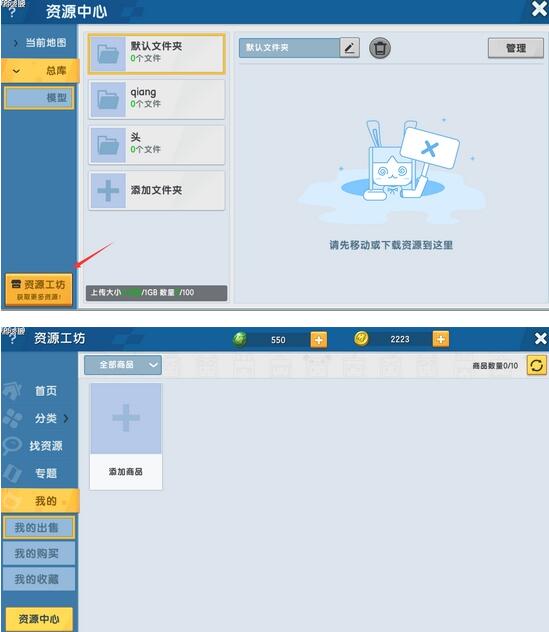Open the 我的收藏 tab
This screenshot has width=549, height=632.
tap(39, 579)
